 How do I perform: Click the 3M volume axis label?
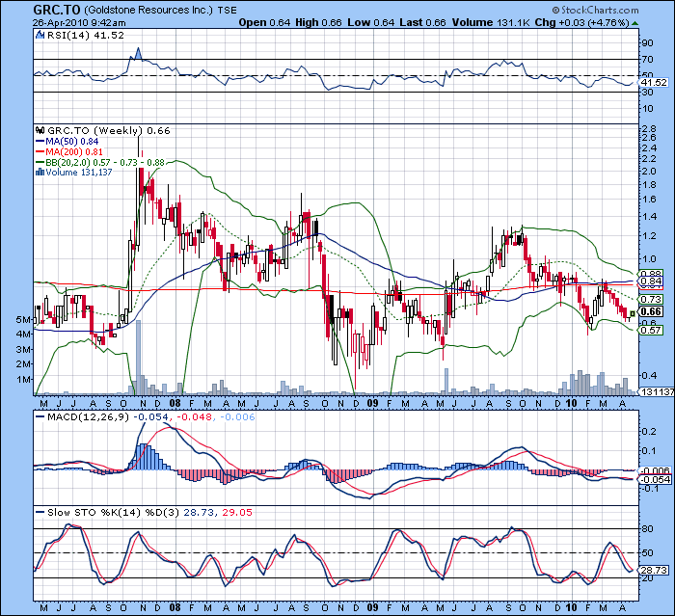point(24,349)
